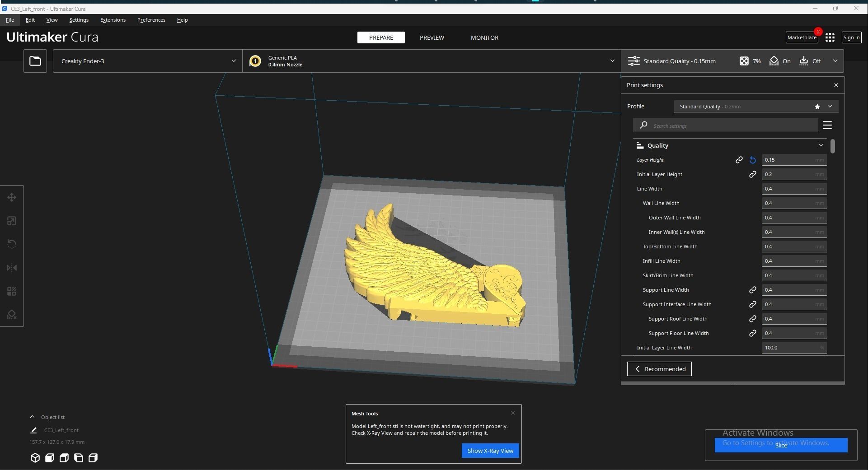Click the 7% infill icon
This screenshot has width=868, height=470.
pos(744,61)
